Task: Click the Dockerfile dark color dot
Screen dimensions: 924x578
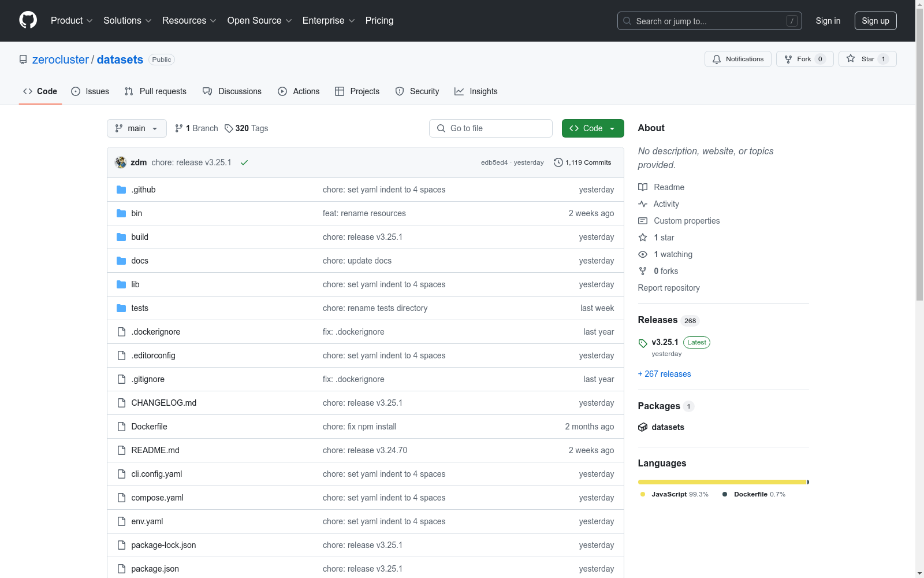Action: pos(725,494)
